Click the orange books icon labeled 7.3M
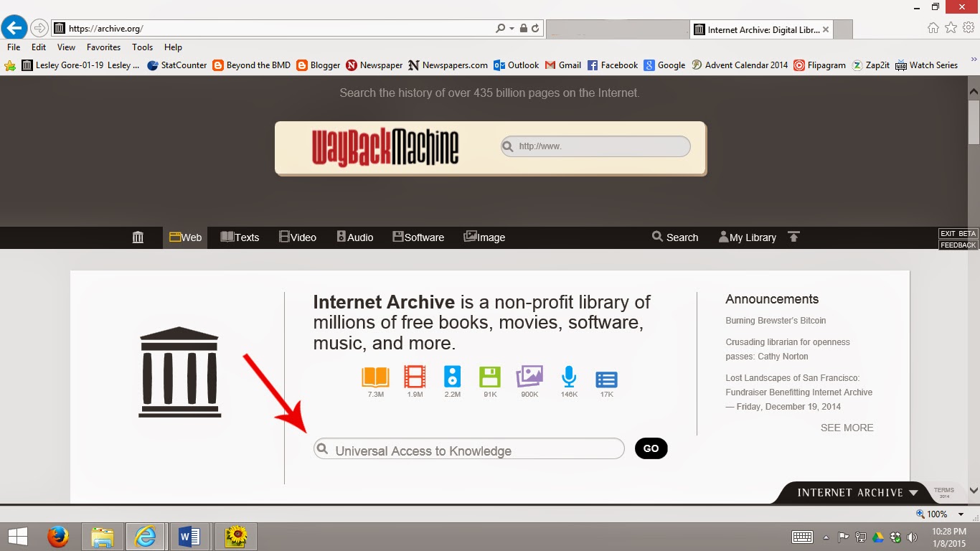The image size is (980, 551). pyautogui.click(x=375, y=377)
